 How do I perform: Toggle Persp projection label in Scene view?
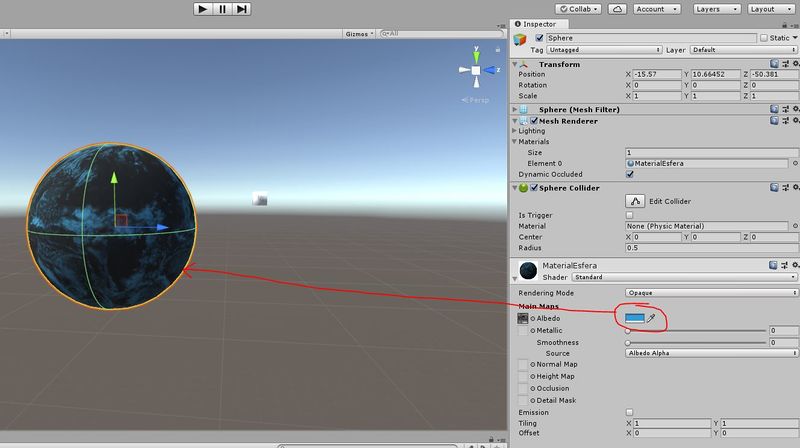[x=475, y=100]
